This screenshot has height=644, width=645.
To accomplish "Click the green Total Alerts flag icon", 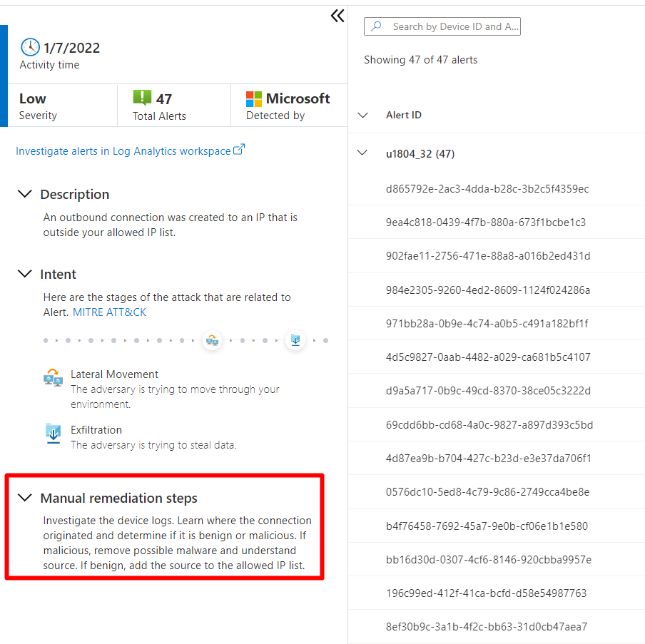I will pyautogui.click(x=141, y=98).
